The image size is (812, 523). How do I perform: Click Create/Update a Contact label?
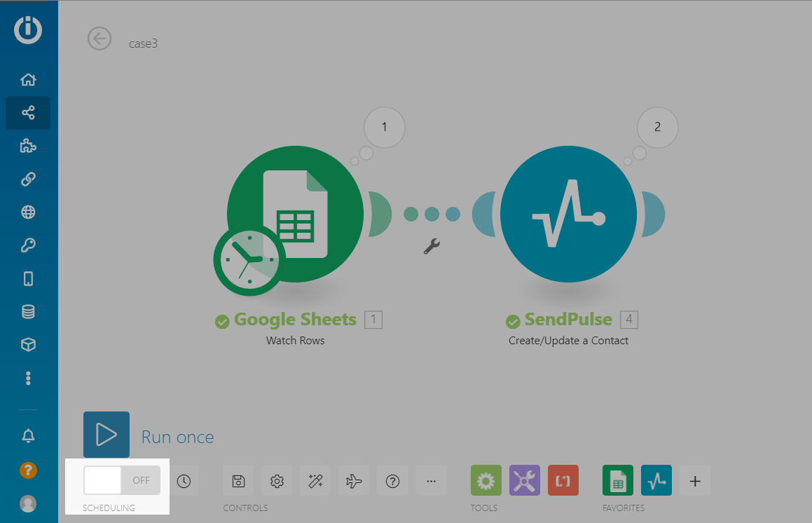[x=569, y=341]
